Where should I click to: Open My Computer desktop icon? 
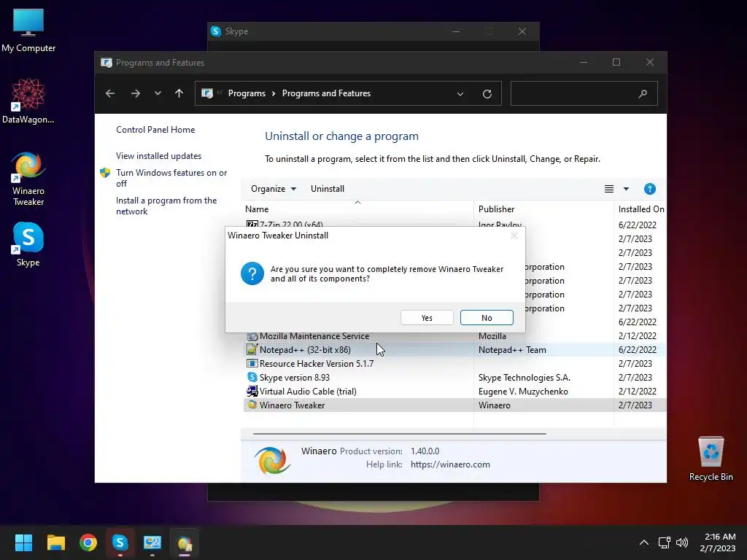pyautogui.click(x=28, y=31)
